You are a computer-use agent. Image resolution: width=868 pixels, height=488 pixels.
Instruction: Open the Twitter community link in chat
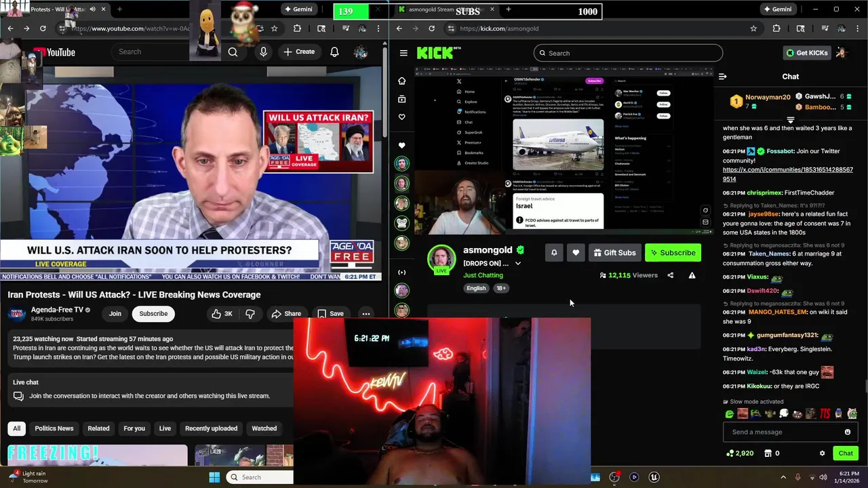tap(788, 174)
